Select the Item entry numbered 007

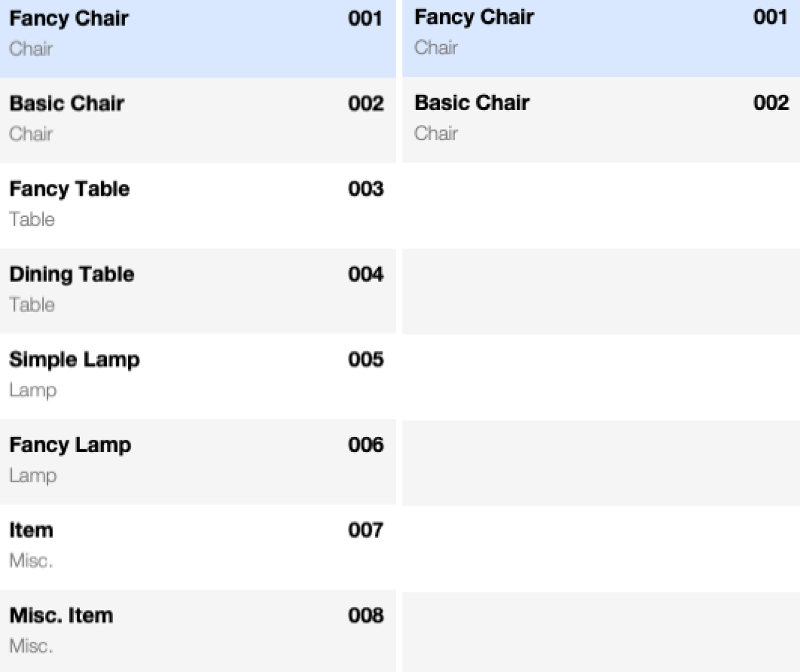point(187,544)
